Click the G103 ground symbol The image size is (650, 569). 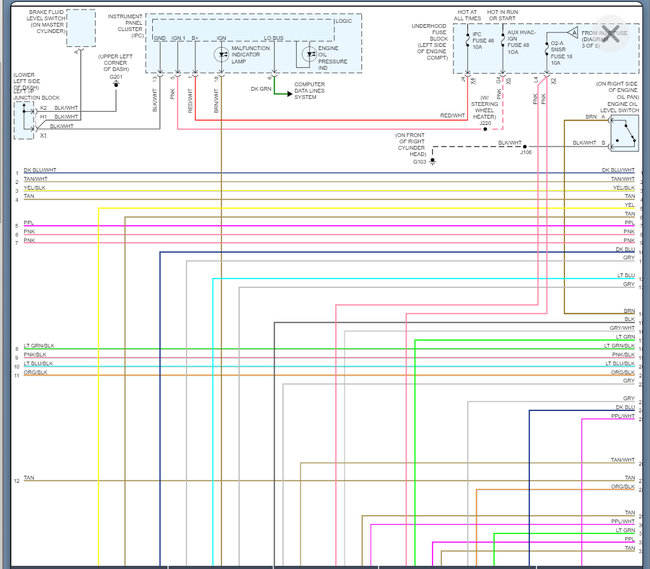click(x=432, y=161)
